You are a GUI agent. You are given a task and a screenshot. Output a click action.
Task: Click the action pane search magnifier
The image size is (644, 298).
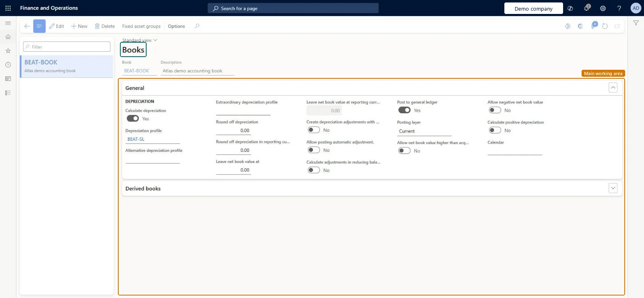click(x=197, y=26)
